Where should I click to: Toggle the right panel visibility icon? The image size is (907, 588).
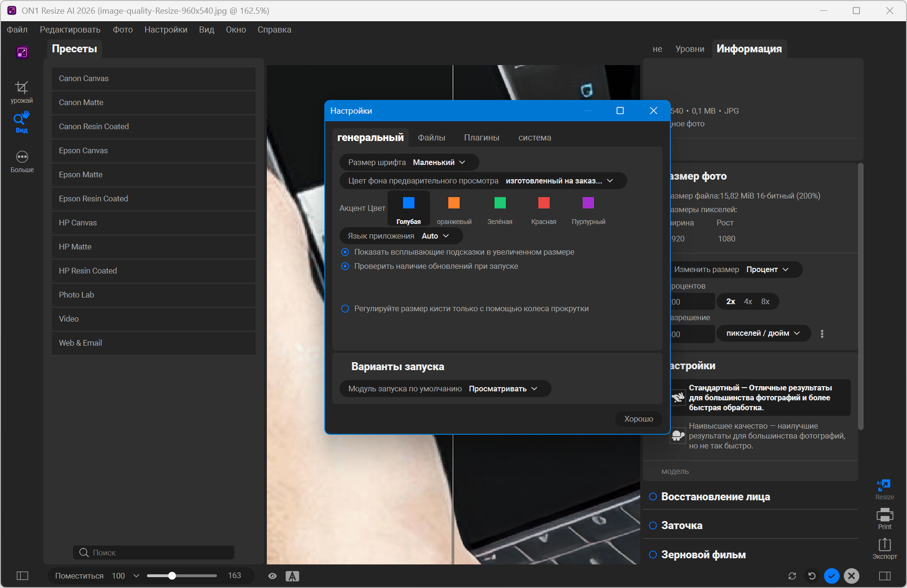(x=884, y=576)
